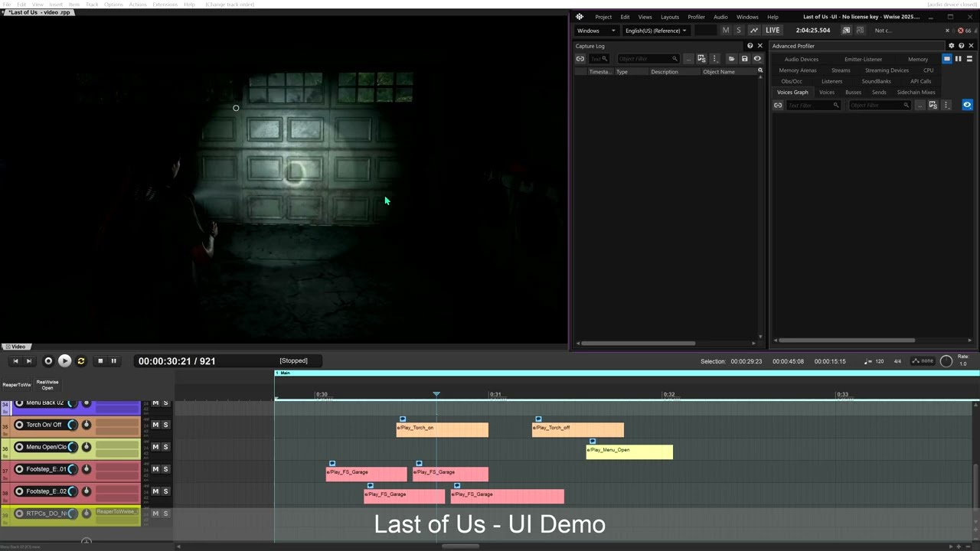Mute the Torch On/ Off track
Viewport: 980px width, 551px height.
point(155,425)
